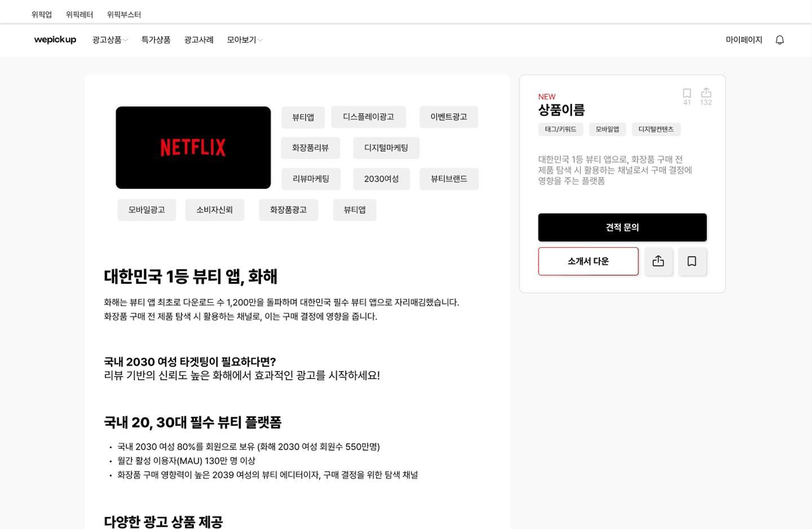Image resolution: width=812 pixels, height=529 pixels.
Task: Click the text 국내 2030 여성 타겟팅이 필요하다면?
Action: coord(190,362)
